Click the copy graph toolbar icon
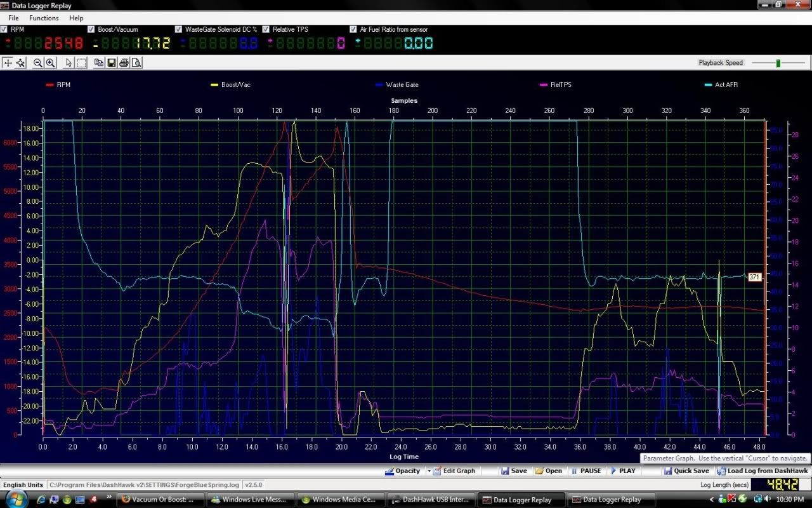The image size is (812, 508). pyautogui.click(x=99, y=63)
